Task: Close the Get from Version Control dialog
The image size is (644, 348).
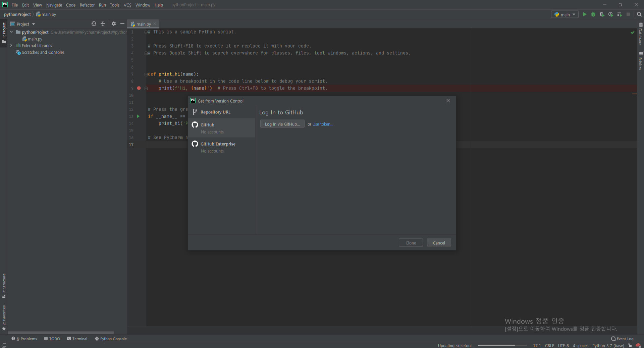Action: click(x=448, y=101)
